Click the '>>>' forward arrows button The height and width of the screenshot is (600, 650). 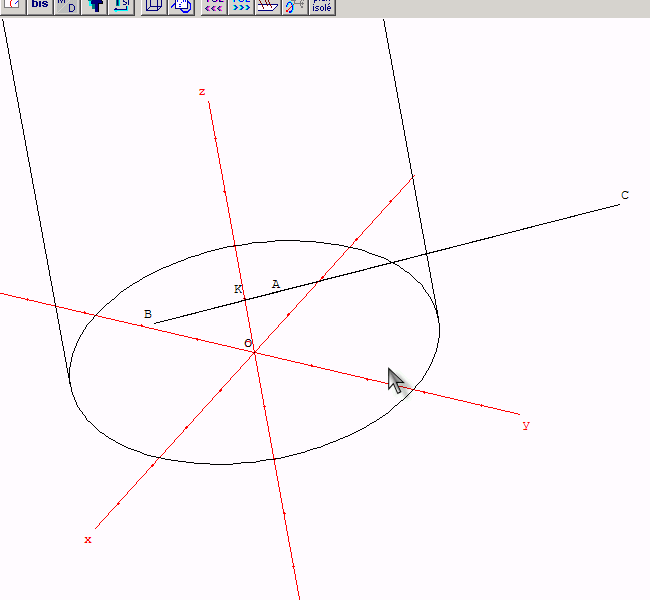[x=241, y=6]
